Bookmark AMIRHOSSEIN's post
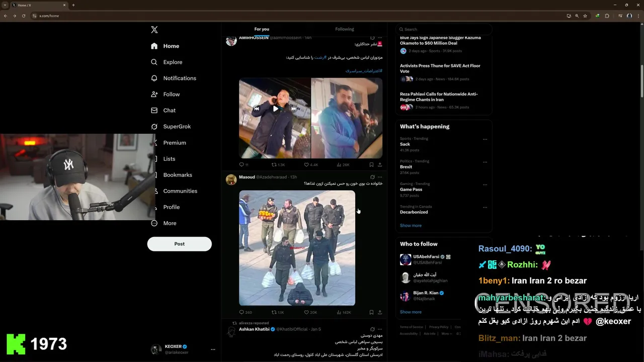 click(371, 164)
